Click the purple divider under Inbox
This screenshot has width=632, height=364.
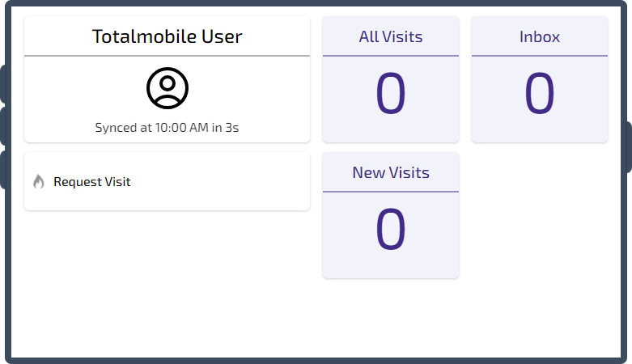coord(540,56)
